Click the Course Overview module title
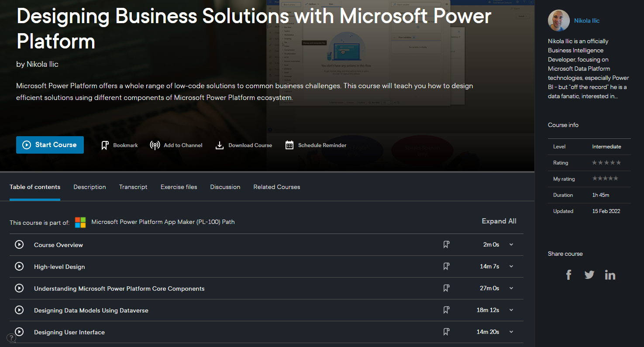The height and width of the screenshot is (347, 644). click(x=59, y=245)
